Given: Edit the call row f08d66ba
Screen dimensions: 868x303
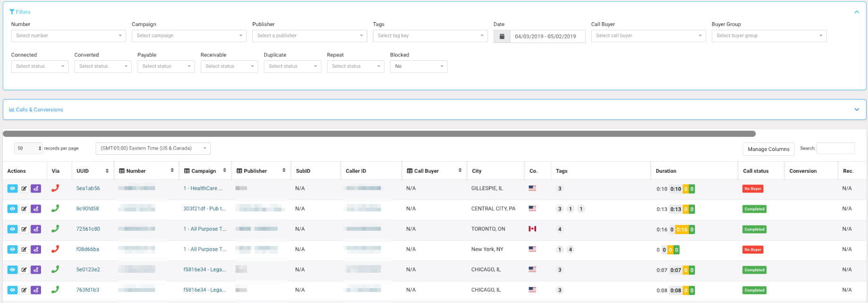Looking at the screenshot, I should click(24, 249).
